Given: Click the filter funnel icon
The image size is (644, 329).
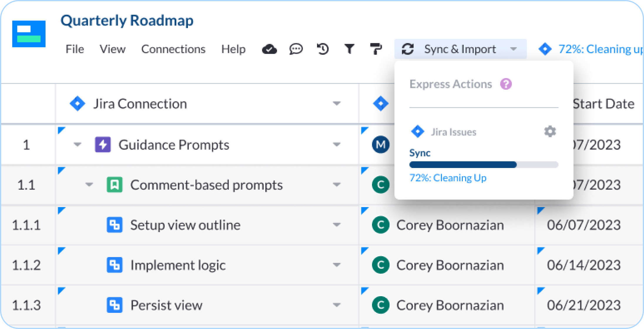Looking at the screenshot, I should [349, 49].
